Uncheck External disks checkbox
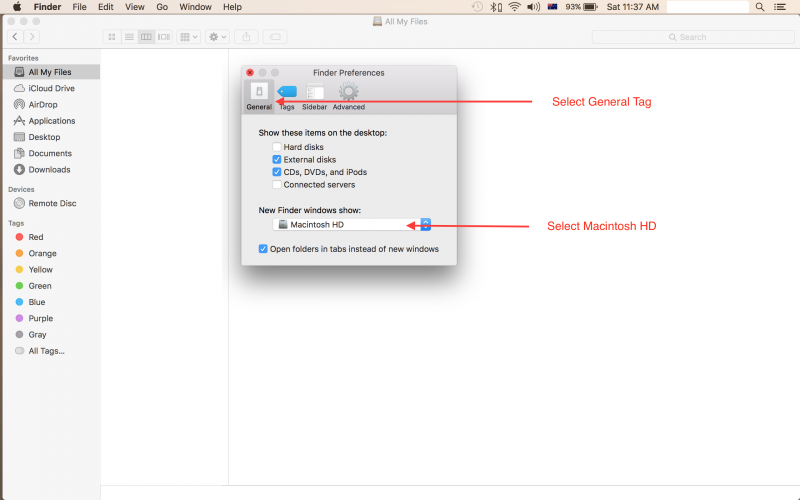Viewport: 800px width, 500px height. click(277, 160)
